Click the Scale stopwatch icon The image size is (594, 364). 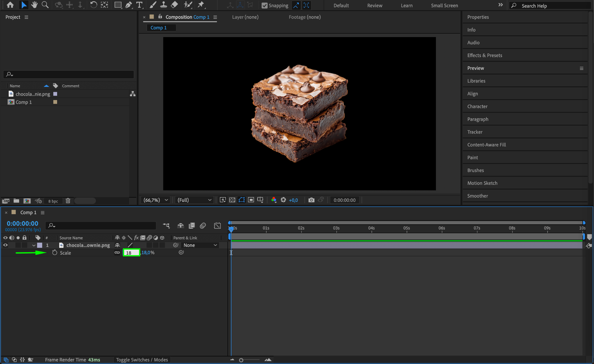point(55,253)
